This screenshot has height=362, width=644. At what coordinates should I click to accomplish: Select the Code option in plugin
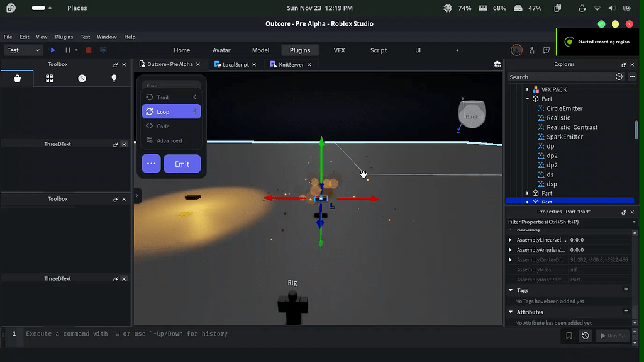coord(171,127)
